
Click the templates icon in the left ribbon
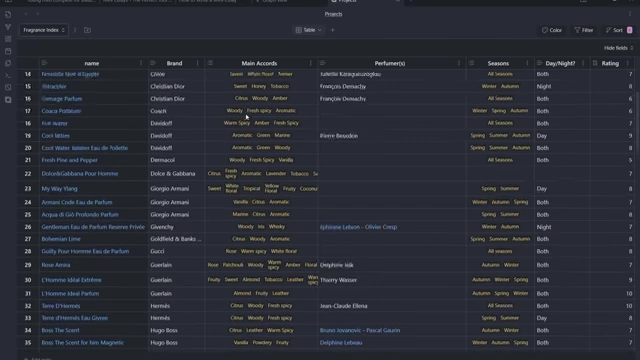8,63
